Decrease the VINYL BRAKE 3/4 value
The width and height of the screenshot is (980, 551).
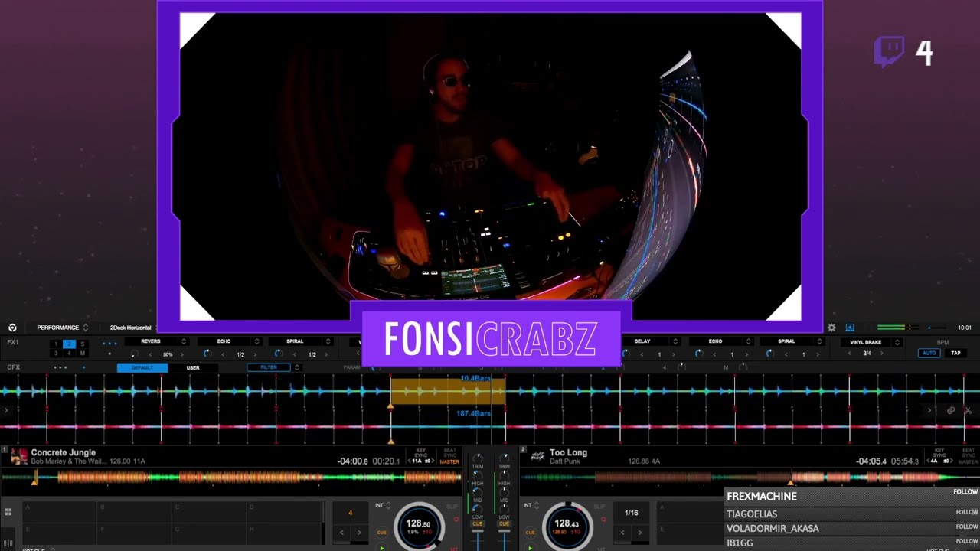[x=849, y=354]
